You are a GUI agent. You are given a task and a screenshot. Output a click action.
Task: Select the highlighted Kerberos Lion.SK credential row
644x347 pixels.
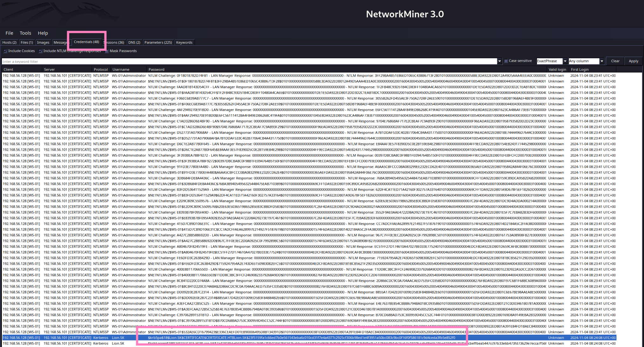click(x=285, y=338)
